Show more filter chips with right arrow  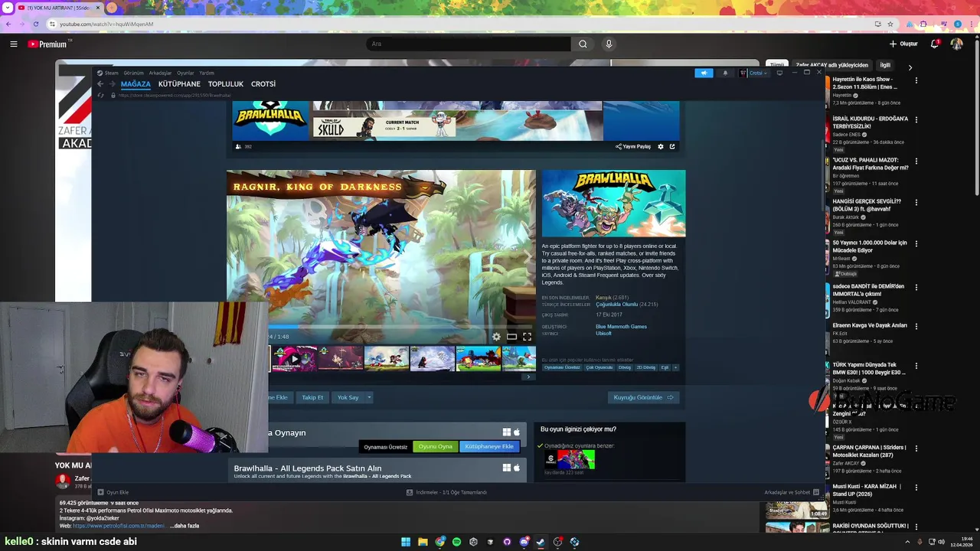910,67
